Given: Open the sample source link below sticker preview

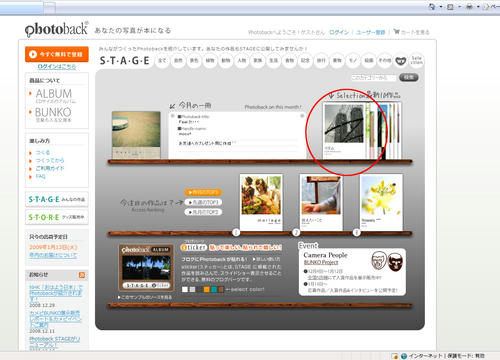Looking at the screenshot, I should pos(145,297).
